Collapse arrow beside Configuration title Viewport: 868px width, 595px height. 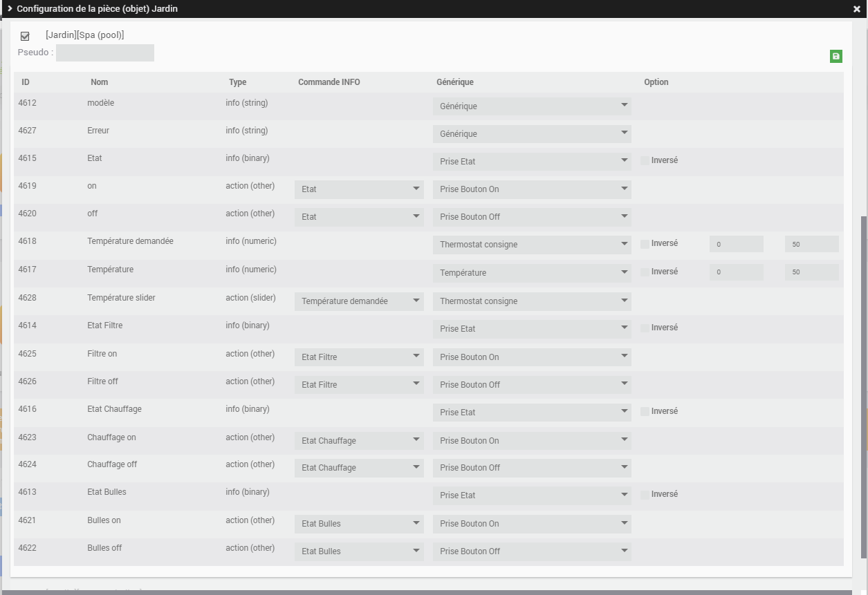point(10,9)
